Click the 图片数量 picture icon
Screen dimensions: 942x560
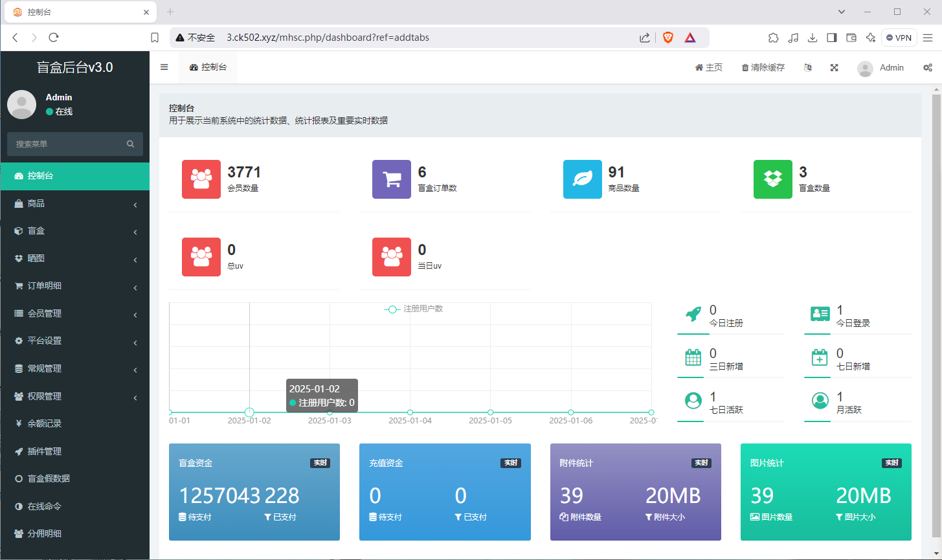(754, 517)
